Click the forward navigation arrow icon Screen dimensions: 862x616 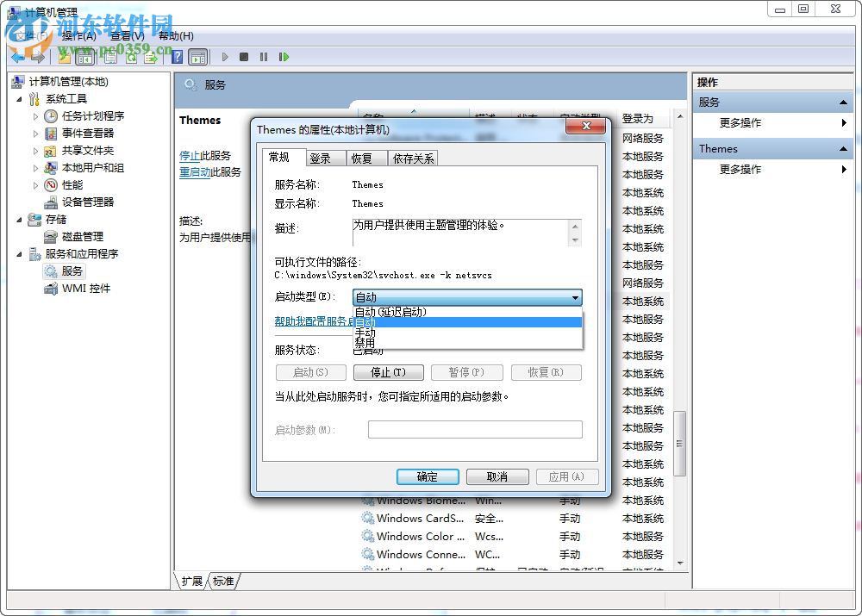click(x=38, y=57)
